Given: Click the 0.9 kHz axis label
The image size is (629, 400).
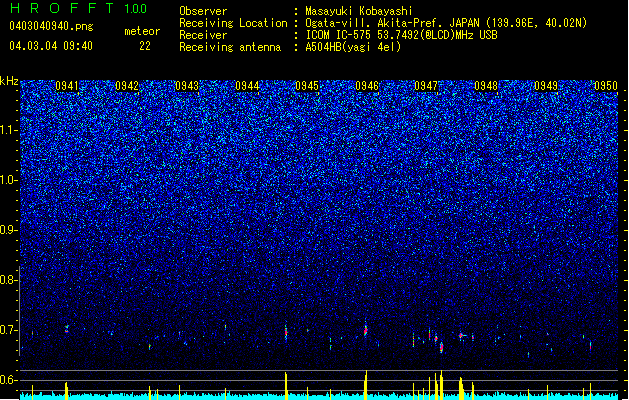Looking at the screenshot, I should 8,230.
